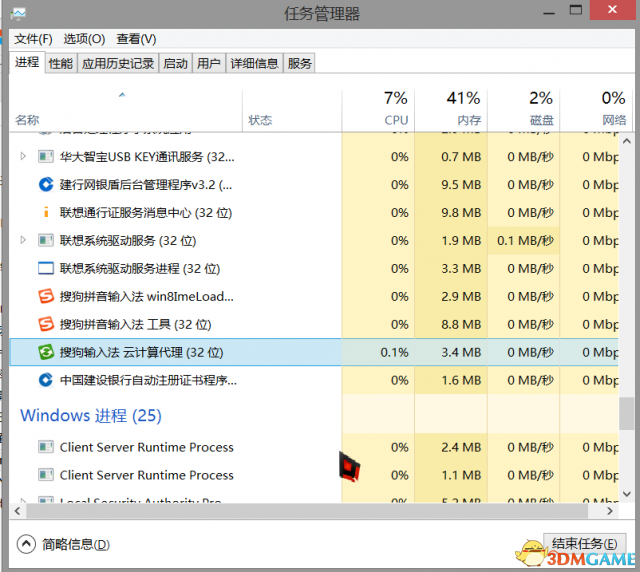Switch to the 进程 tab

pos(27,62)
